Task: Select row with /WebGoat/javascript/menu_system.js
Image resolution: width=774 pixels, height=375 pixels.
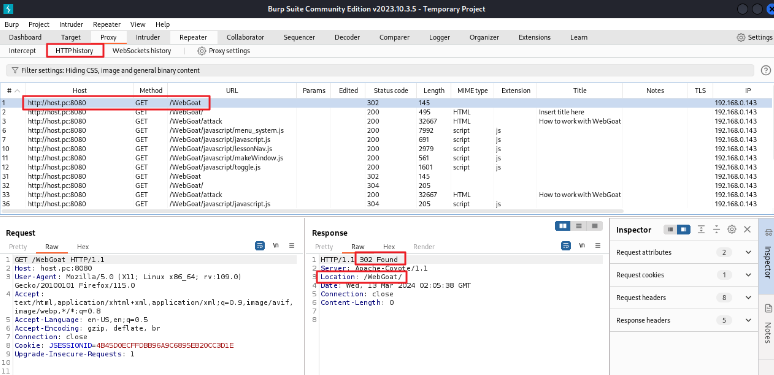Action: pyautogui.click(x=386, y=131)
